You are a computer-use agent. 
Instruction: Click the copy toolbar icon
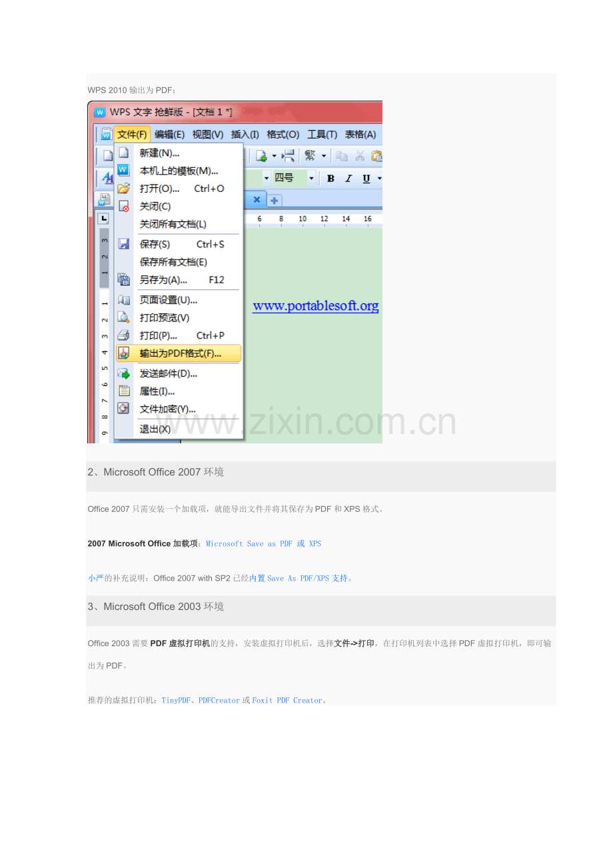342,156
